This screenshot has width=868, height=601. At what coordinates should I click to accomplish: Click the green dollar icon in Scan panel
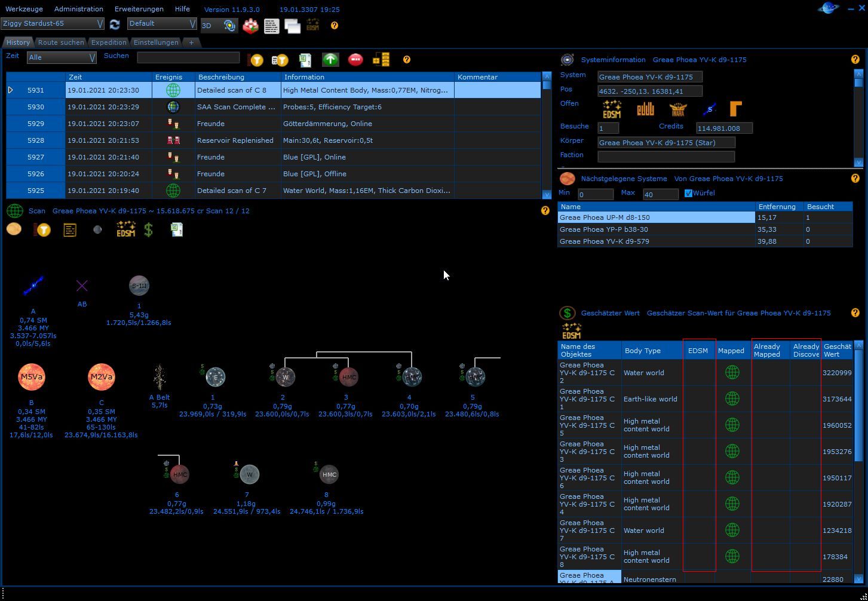(149, 230)
